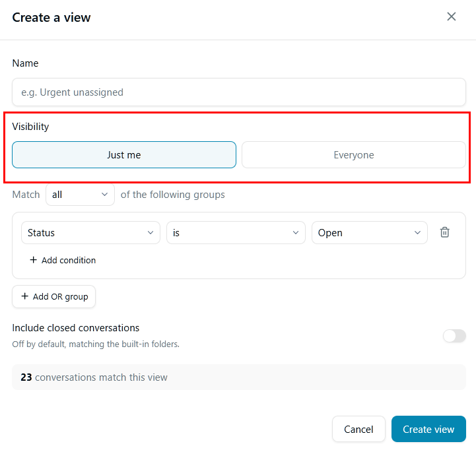Select Just me visibility

pos(124,154)
